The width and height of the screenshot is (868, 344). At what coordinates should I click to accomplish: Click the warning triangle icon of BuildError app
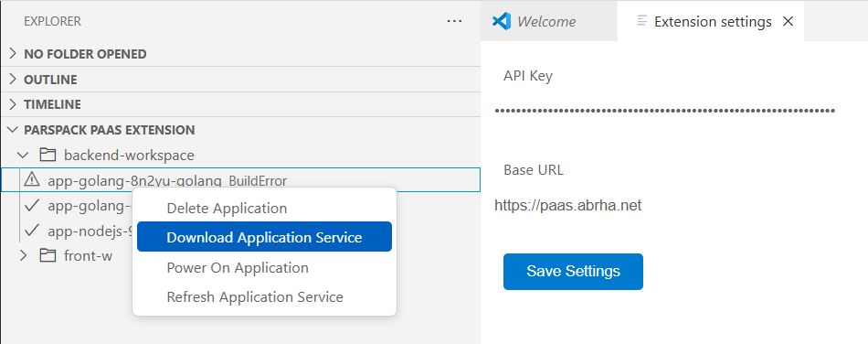33,179
